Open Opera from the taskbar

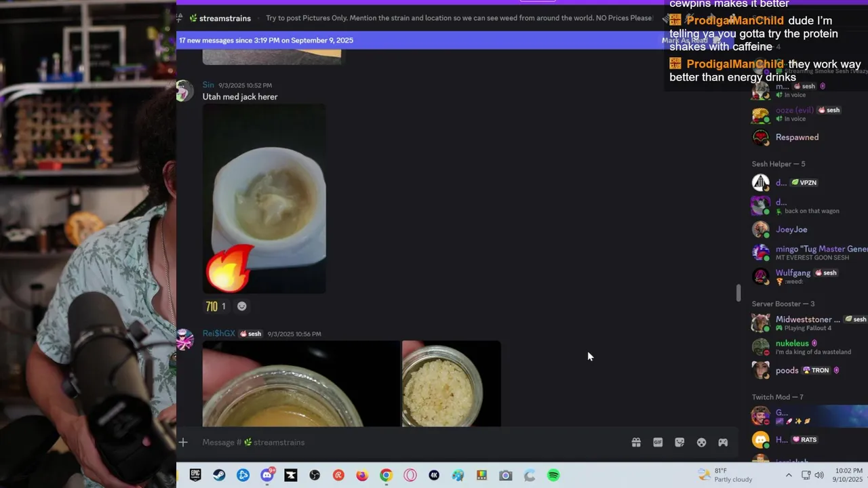410,475
